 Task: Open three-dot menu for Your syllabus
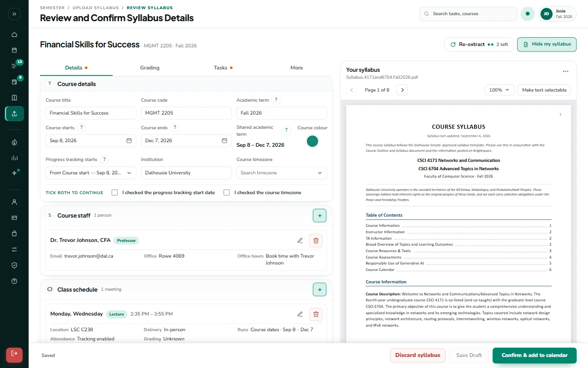coord(565,71)
